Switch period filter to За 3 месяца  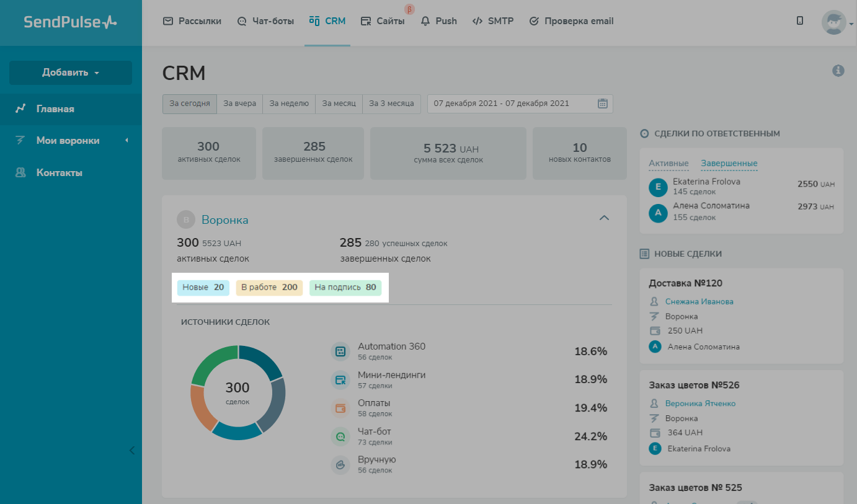[391, 104]
